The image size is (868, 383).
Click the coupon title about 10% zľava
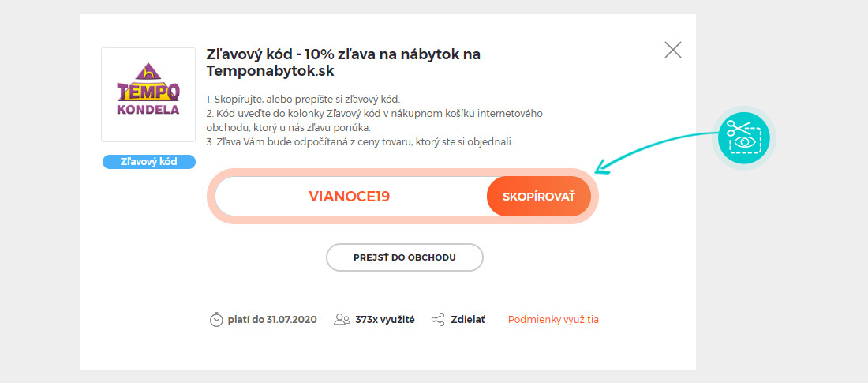point(343,63)
